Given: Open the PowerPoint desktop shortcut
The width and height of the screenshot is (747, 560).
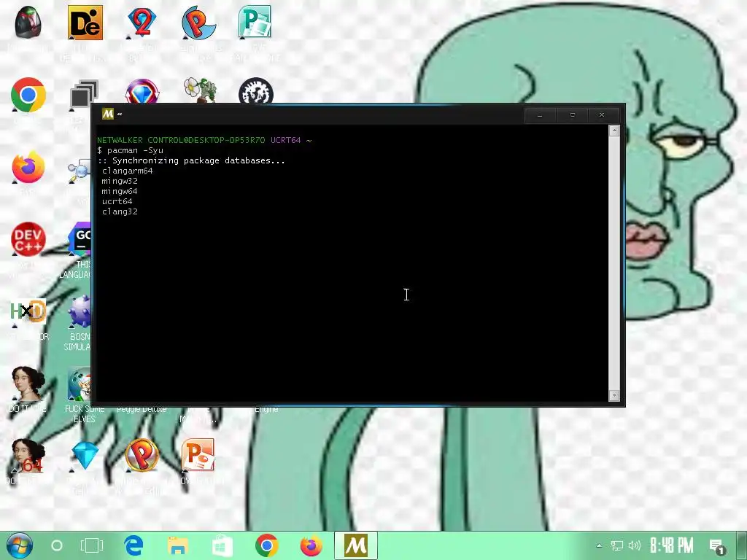Looking at the screenshot, I should coord(198,455).
